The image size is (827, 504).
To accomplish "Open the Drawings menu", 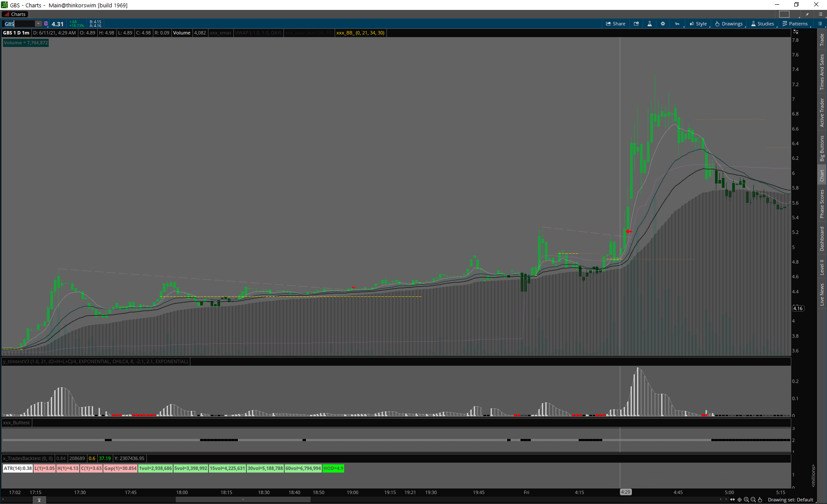I will (x=729, y=24).
